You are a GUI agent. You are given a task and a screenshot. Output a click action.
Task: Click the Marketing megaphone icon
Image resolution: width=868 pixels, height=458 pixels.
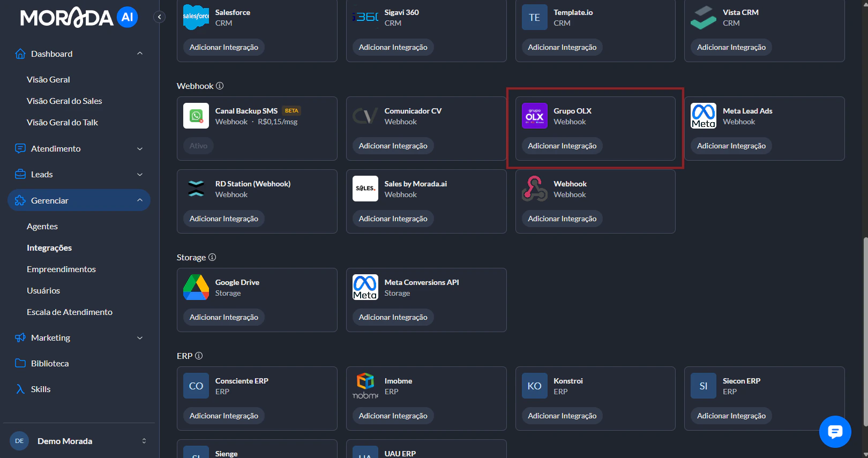20,337
